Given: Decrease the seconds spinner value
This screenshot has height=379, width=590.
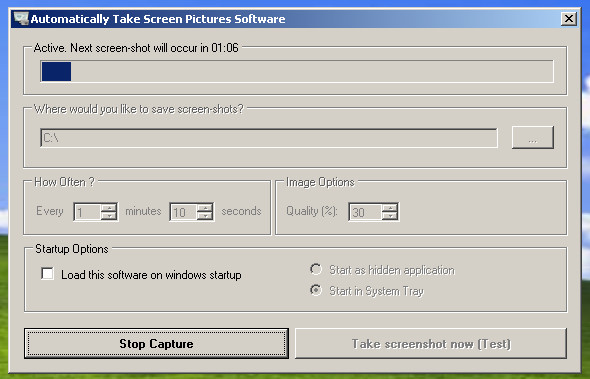Looking at the screenshot, I should [205, 216].
